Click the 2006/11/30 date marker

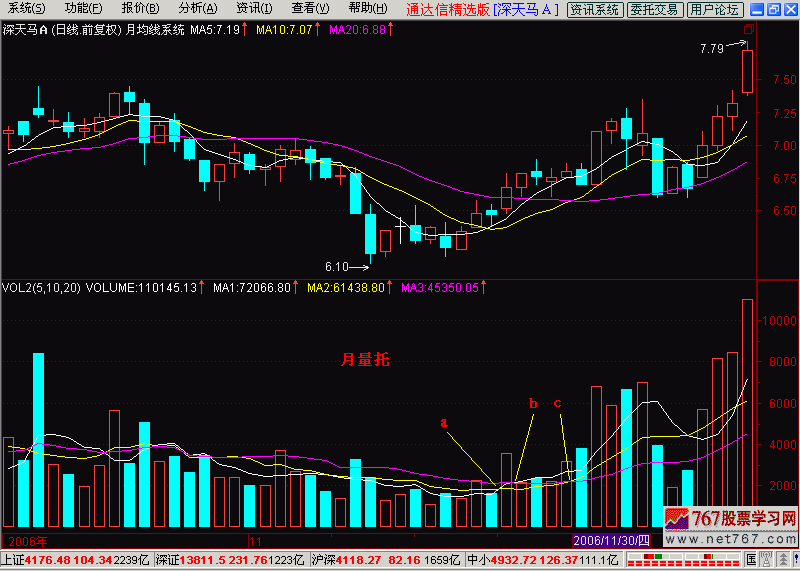[x=610, y=539]
